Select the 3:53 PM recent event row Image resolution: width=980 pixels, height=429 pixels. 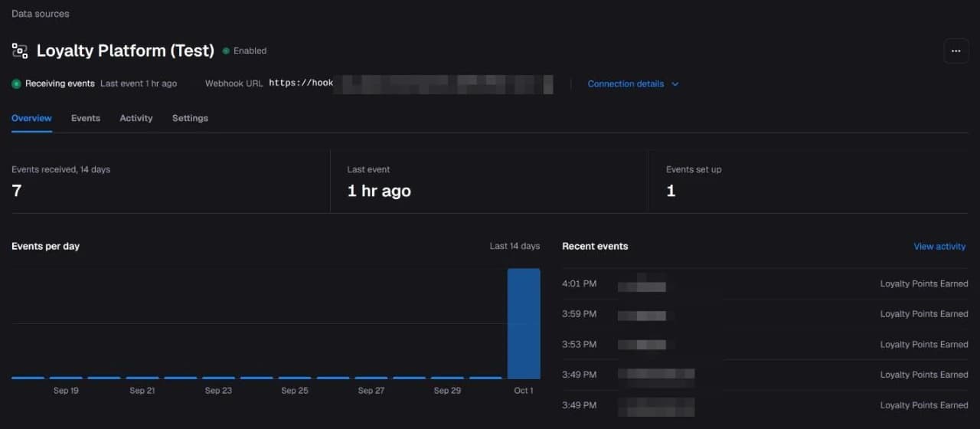[x=765, y=345]
